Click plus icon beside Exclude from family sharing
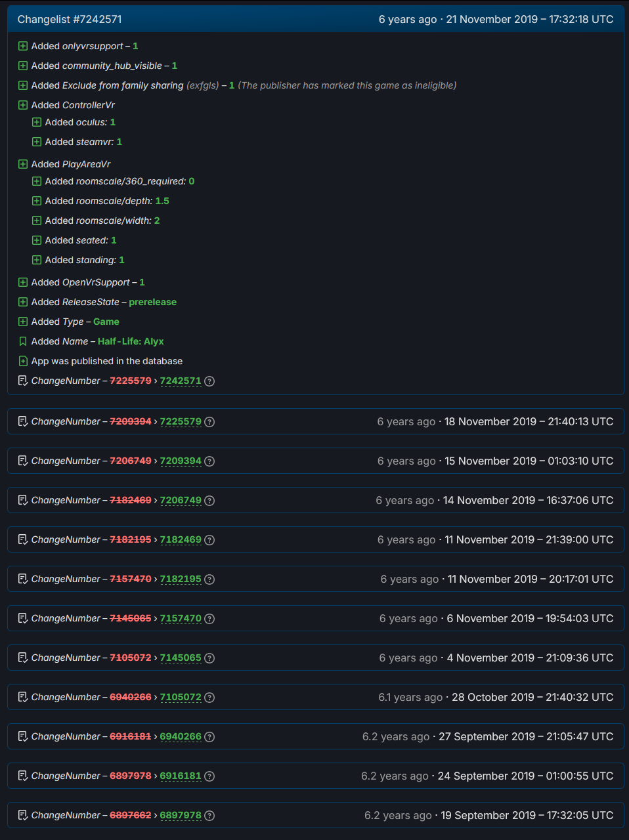Viewport: 629px width, 840px height. [x=23, y=85]
